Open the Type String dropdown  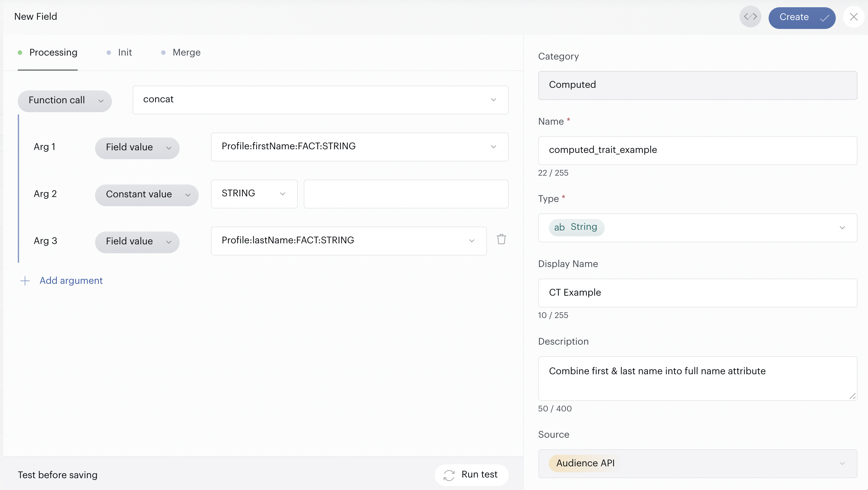[x=697, y=227]
